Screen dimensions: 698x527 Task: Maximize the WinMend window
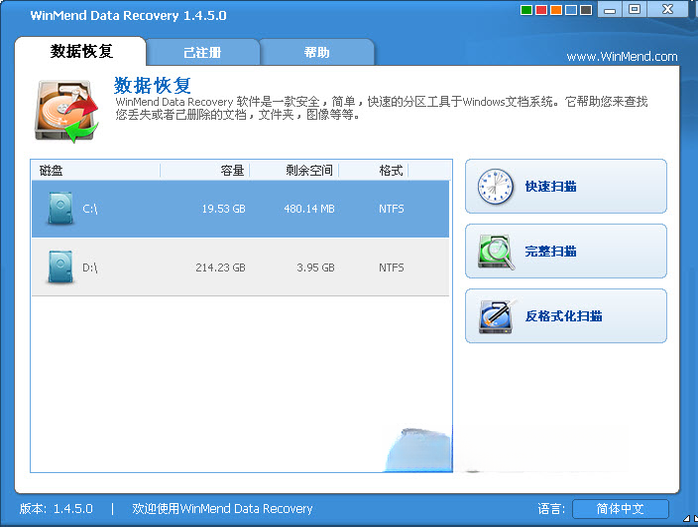(x=634, y=9)
